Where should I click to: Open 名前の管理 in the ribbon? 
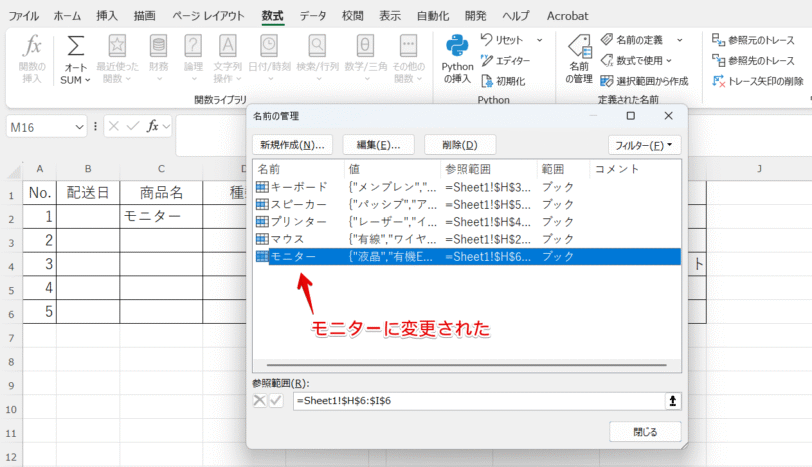[579, 59]
